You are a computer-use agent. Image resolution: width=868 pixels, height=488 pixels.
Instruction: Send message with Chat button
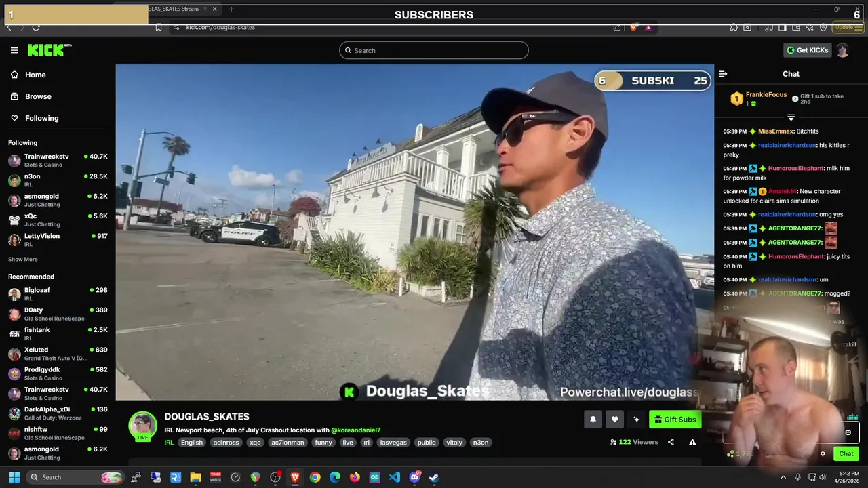[846, 453]
